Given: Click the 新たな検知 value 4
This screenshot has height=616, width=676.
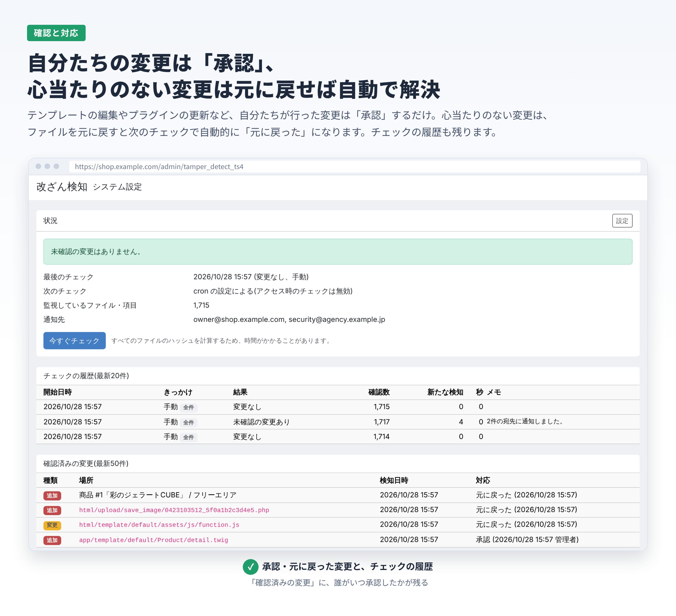Looking at the screenshot, I should click(461, 422).
